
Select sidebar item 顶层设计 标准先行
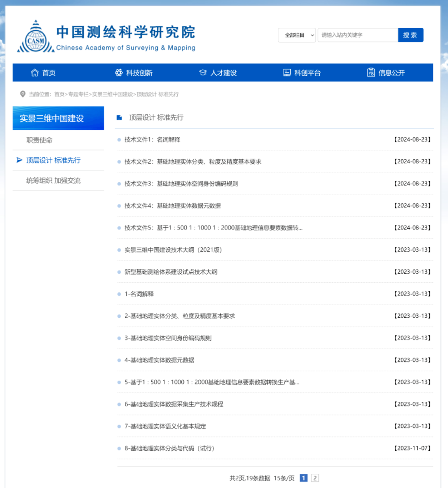point(54,160)
